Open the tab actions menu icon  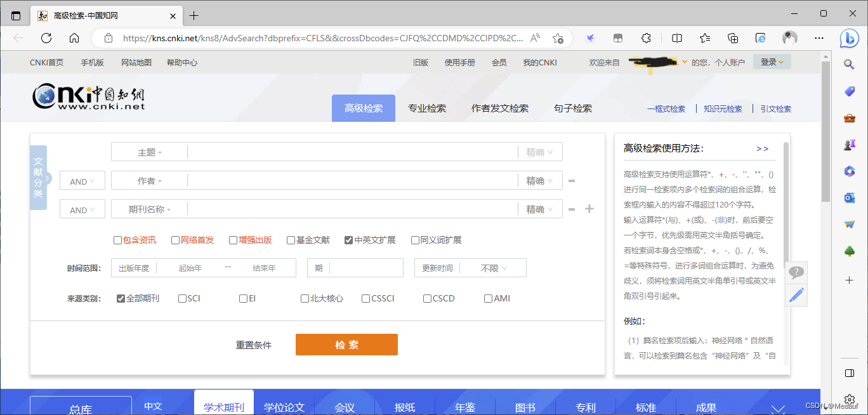(x=16, y=15)
